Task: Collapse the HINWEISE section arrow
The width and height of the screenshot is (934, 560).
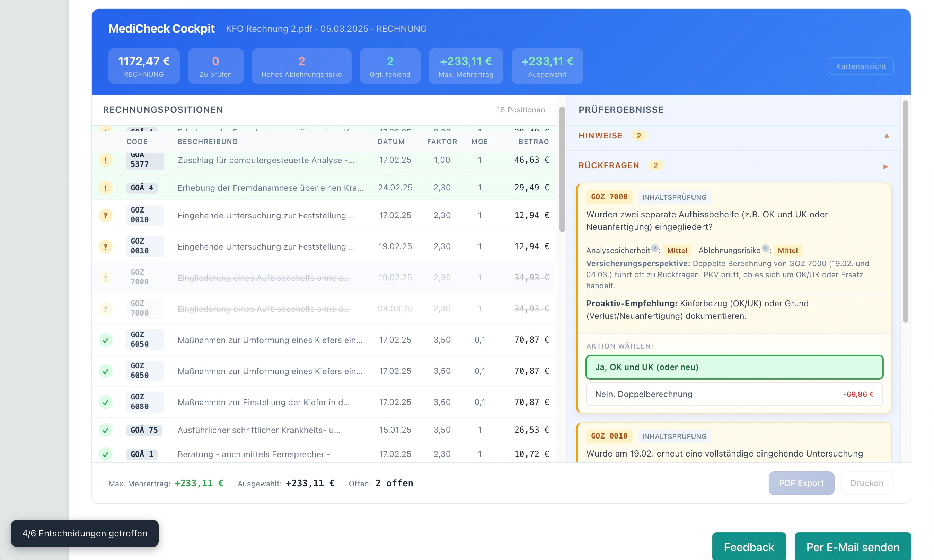Action: click(x=887, y=136)
